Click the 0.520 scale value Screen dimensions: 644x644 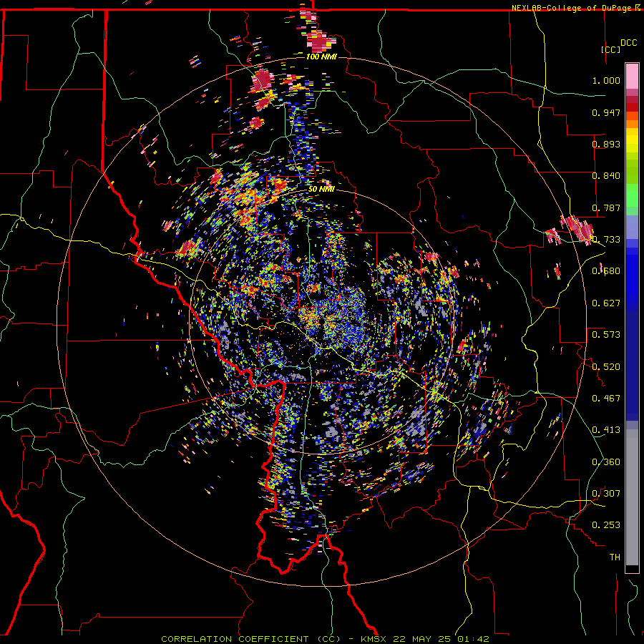(x=606, y=367)
